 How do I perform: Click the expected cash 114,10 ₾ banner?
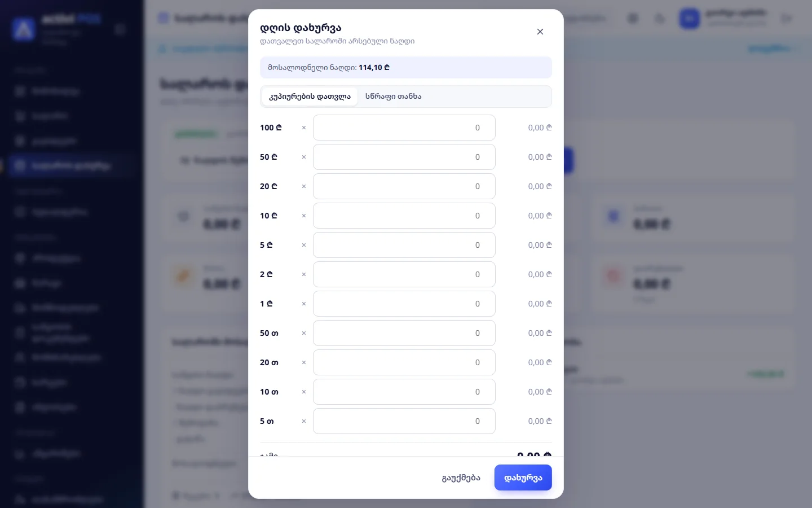pos(406,68)
